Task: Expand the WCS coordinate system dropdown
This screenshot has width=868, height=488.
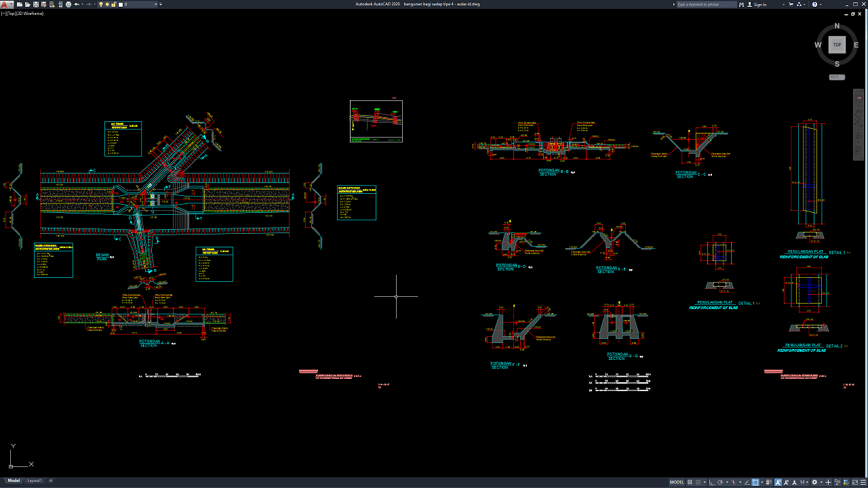Action: [x=837, y=77]
